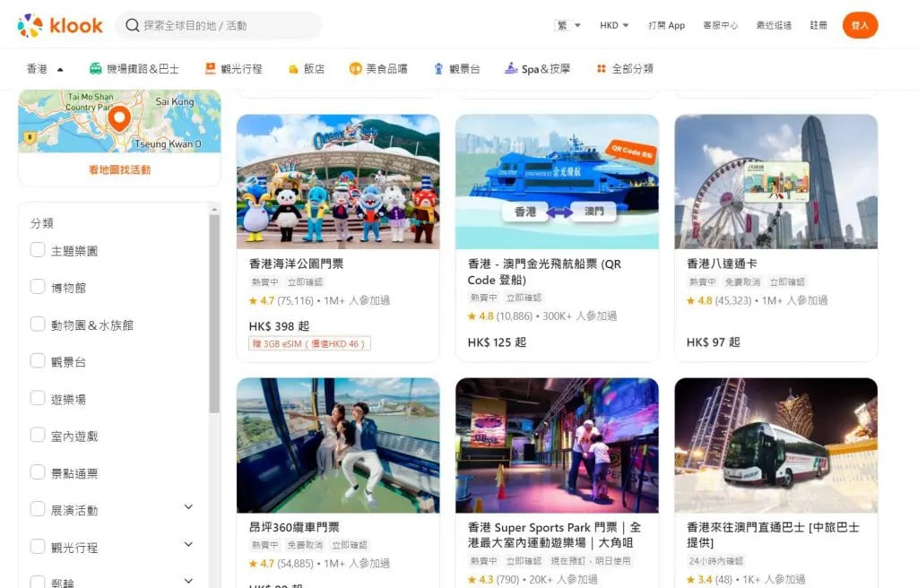
Task: Click the HK$ 125 起 price
Action: pos(497,342)
